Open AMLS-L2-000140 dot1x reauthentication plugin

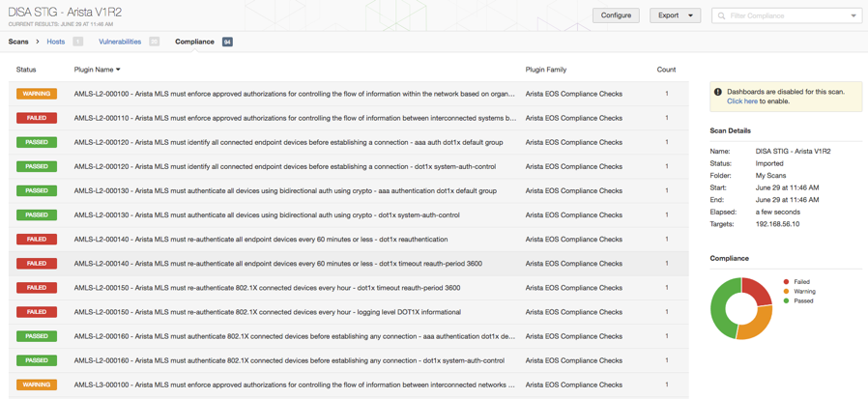[x=261, y=239]
